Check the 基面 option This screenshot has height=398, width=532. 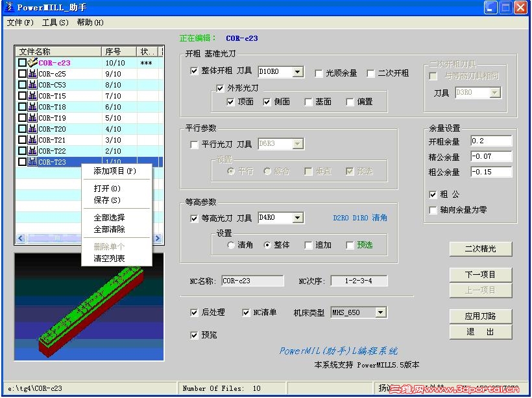click(308, 102)
